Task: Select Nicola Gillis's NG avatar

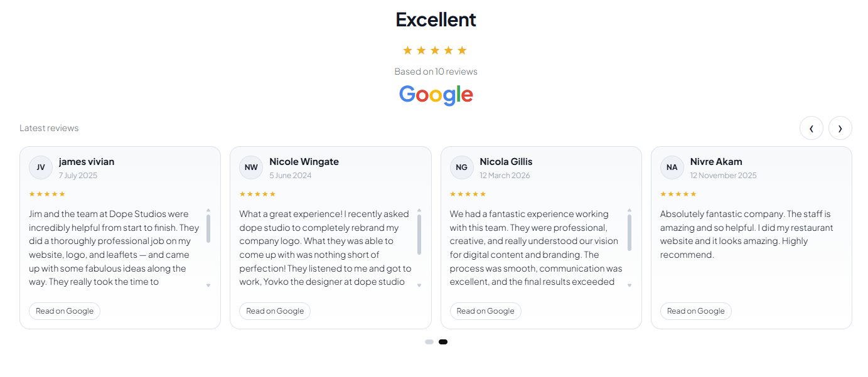Action: 461,167
